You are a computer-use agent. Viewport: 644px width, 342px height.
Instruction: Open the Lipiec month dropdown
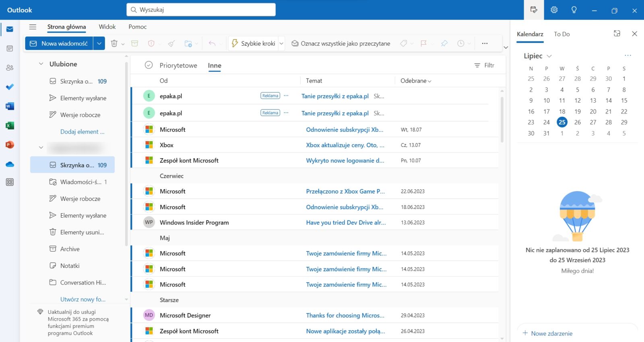tap(537, 56)
